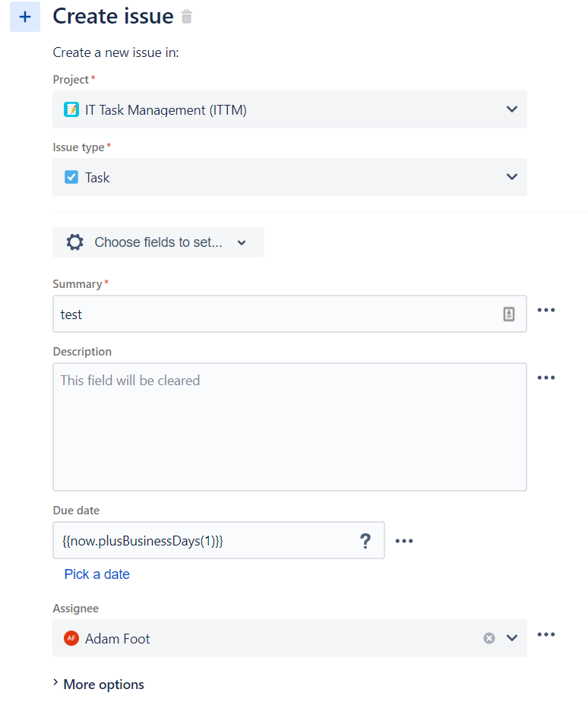The height and width of the screenshot is (702, 588).
Task: Clear the Adam Foot assignee with x icon
Action: point(489,638)
